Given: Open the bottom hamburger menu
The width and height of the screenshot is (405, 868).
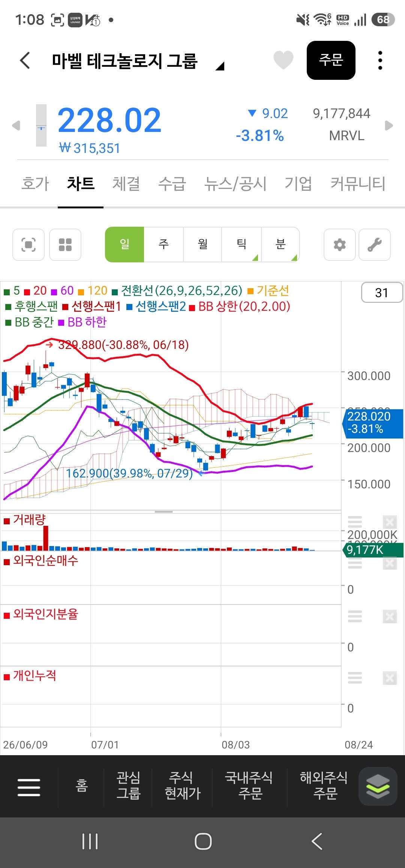Looking at the screenshot, I should [29, 787].
